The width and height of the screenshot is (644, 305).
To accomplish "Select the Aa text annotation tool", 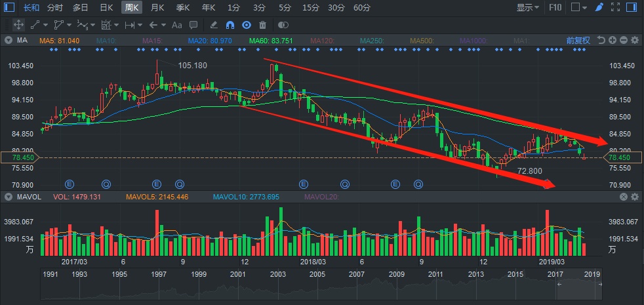I will [x=176, y=25].
